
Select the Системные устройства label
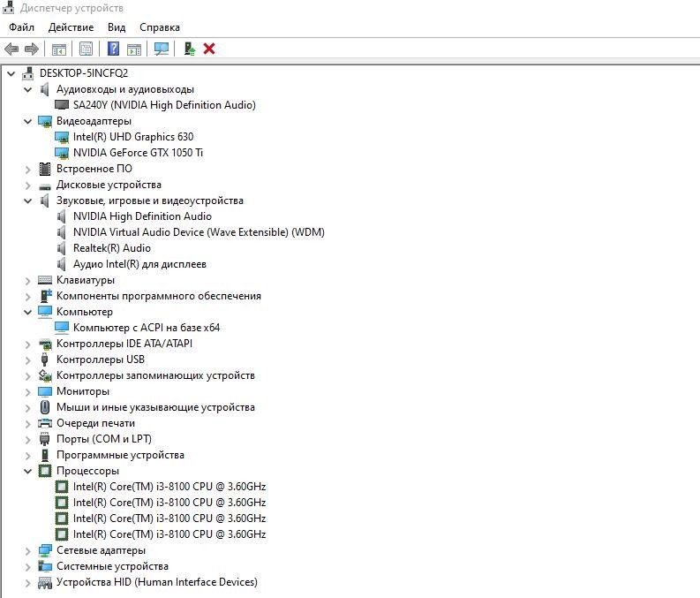pyautogui.click(x=112, y=566)
